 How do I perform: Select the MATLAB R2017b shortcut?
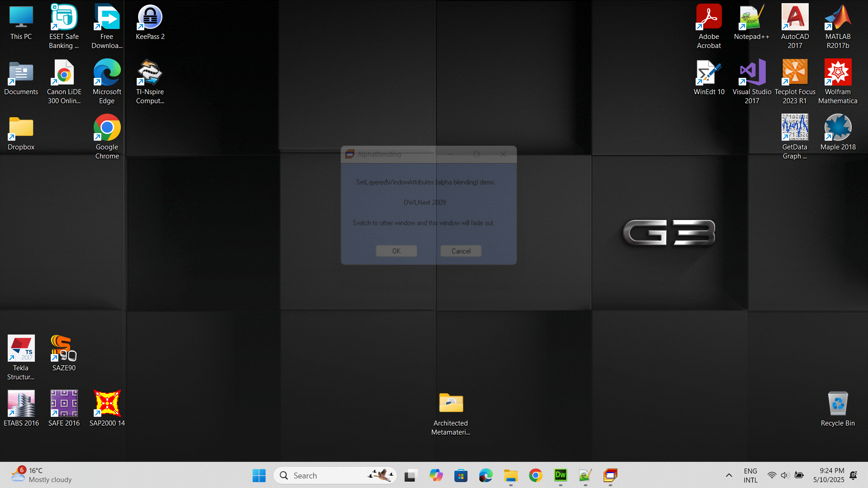pyautogui.click(x=837, y=26)
